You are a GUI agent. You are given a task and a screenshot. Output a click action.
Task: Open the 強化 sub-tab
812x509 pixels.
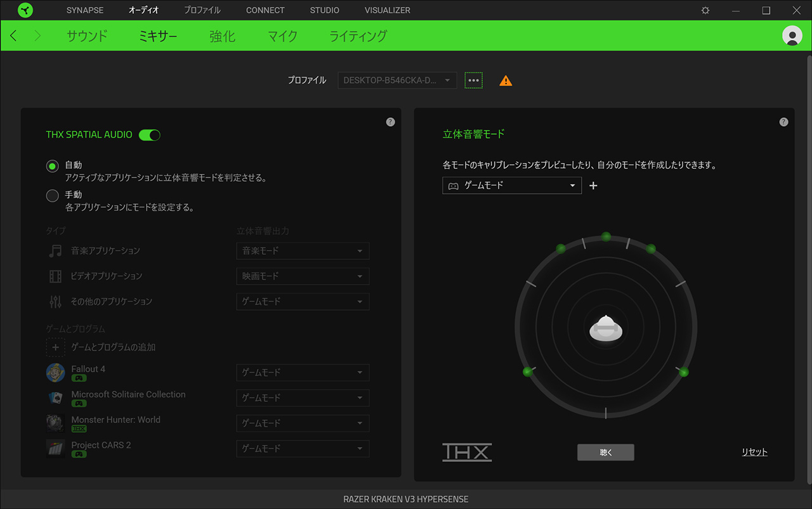point(222,36)
